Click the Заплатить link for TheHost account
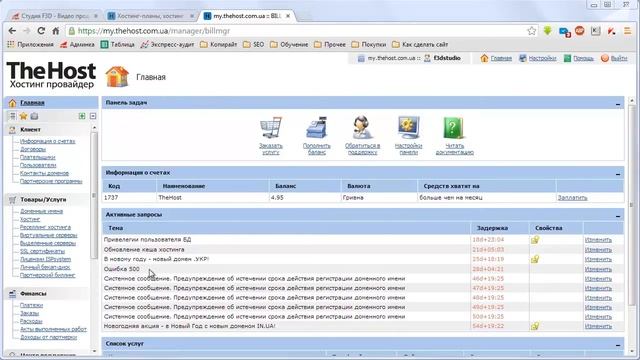The image size is (640, 360). click(x=572, y=198)
